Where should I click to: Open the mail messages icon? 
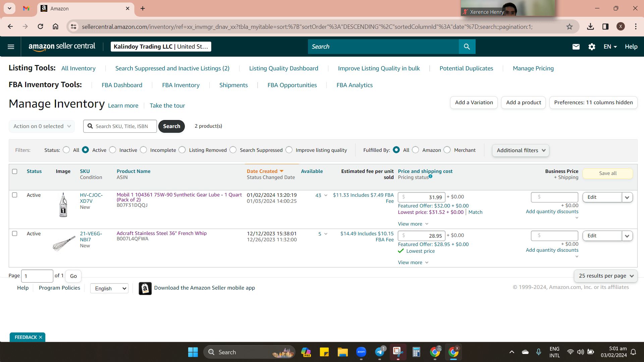point(576,47)
